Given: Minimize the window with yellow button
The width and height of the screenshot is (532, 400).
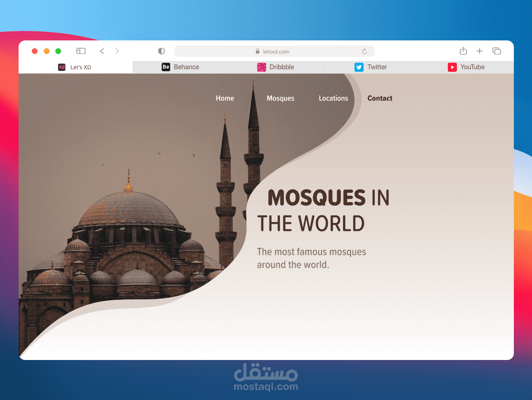Looking at the screenshot, I should 47,51.
